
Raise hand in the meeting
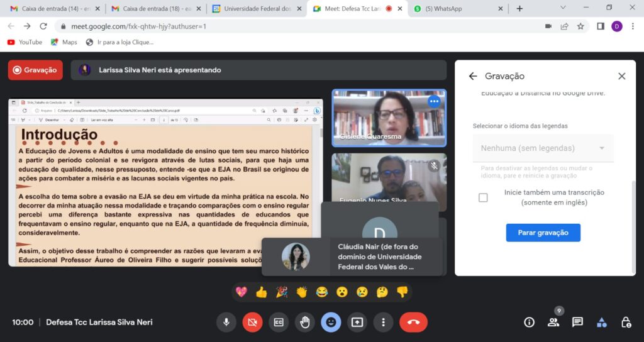pos(305,323)
